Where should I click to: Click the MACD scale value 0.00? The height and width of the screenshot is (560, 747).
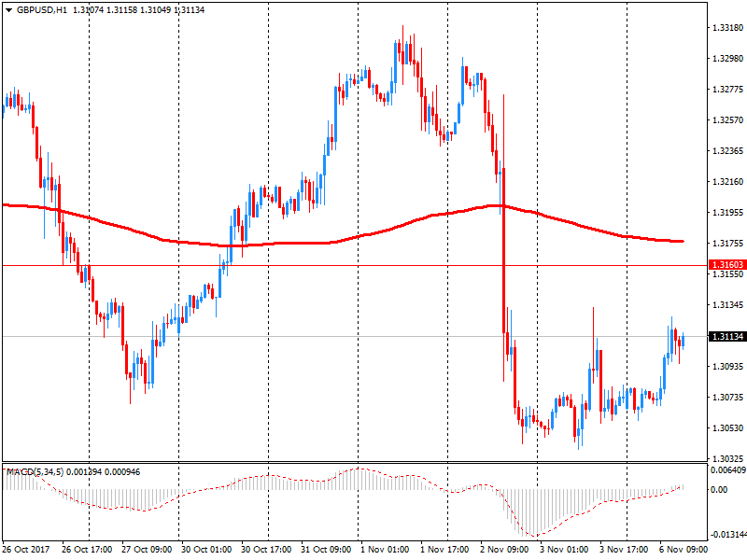pyautogui.click(x=719, y=489)
